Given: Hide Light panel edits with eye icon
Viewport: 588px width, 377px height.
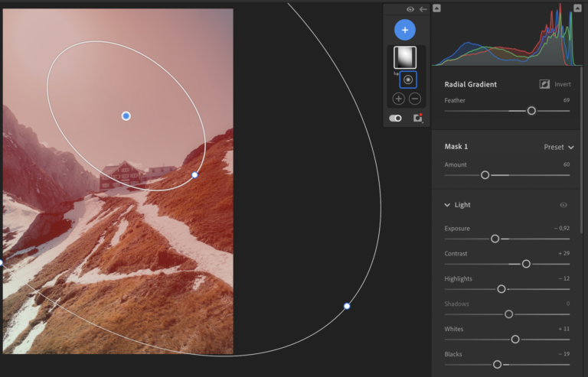Looking at the screenshot, I should (563, 205).
